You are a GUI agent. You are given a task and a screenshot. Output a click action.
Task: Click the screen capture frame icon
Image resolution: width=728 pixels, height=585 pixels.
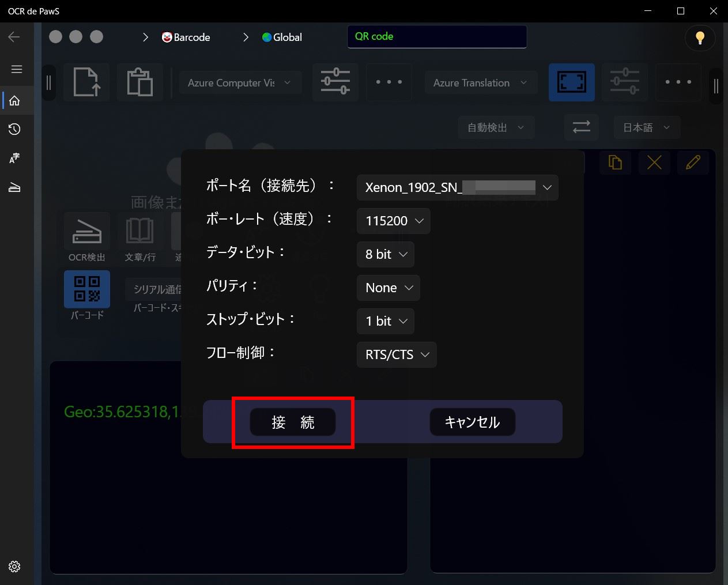(x=571, y=82)
